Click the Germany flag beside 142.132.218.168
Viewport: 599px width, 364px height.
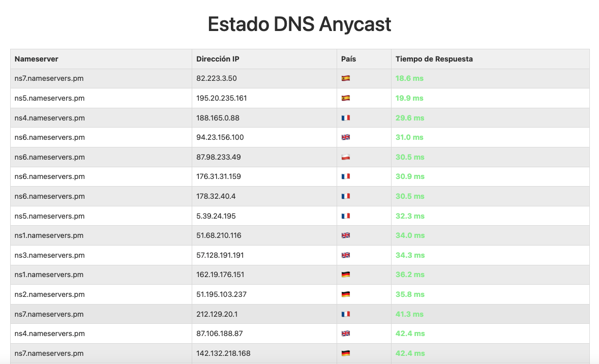point(346,353)
